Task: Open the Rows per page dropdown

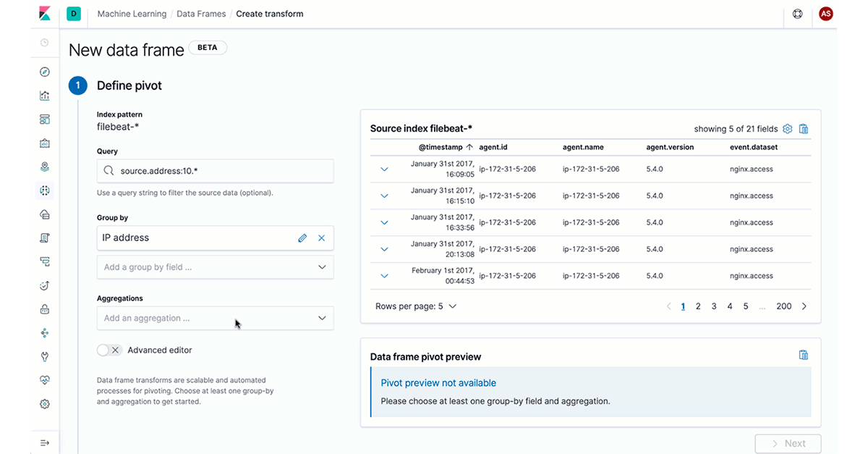Action: click(x=416, y=306)
